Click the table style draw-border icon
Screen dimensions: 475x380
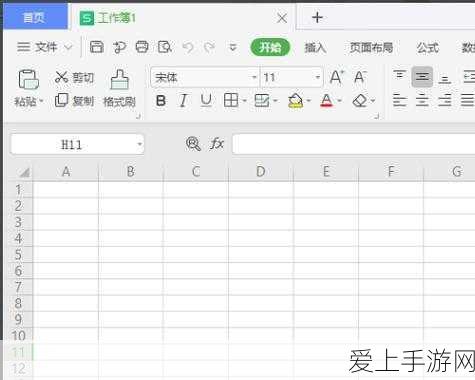pyautogui.click(x=262, y=100)
